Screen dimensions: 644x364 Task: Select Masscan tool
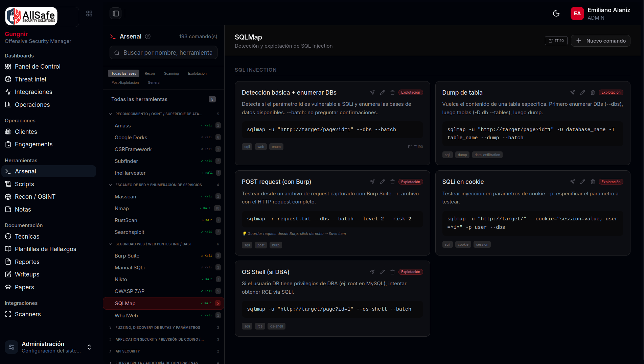164,197
